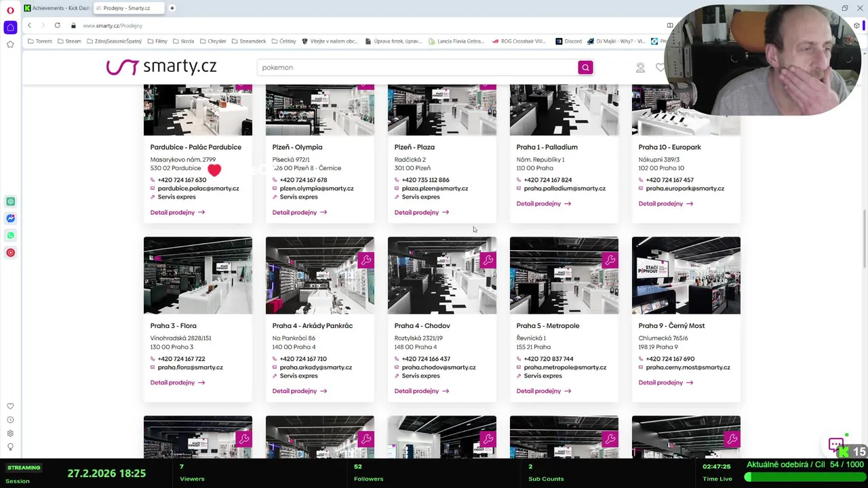The width and height of the screenshot is (868, 488).
Task: Click the pardubice.palac@smarty.cz email
Action: (198, 188)
